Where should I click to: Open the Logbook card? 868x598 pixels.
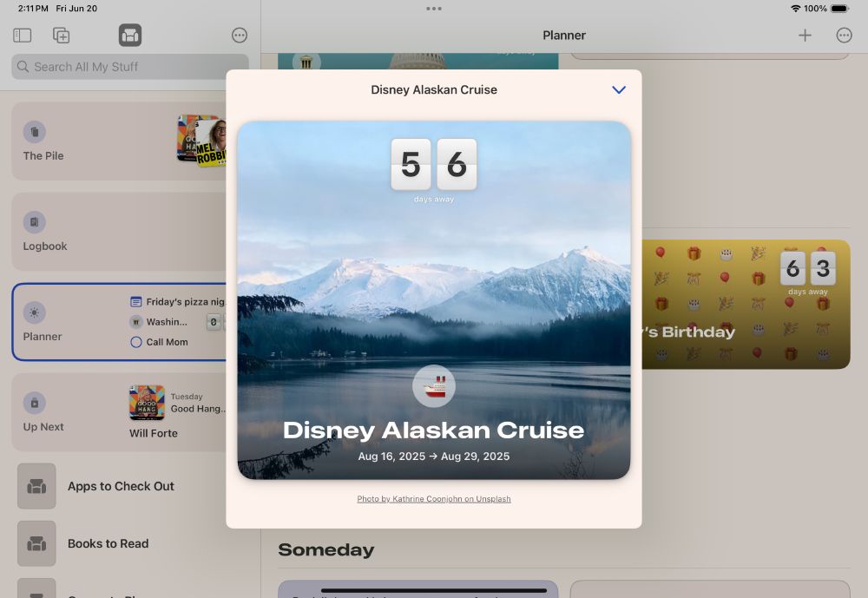point(119,232)
